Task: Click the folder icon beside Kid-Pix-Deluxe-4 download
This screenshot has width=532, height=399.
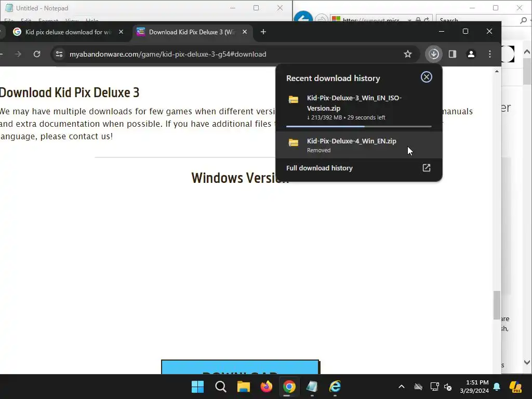Action: click(x=294, y=142)
